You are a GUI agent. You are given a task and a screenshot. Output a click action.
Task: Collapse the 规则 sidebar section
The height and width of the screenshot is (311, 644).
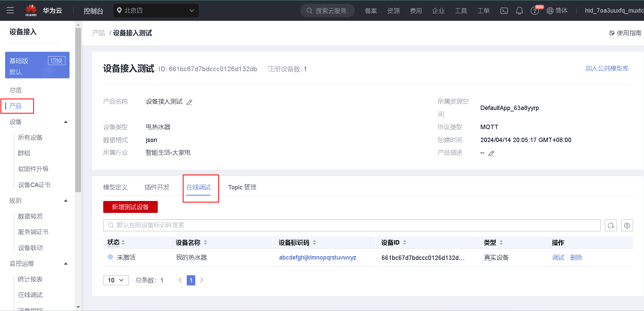[66, 201]
